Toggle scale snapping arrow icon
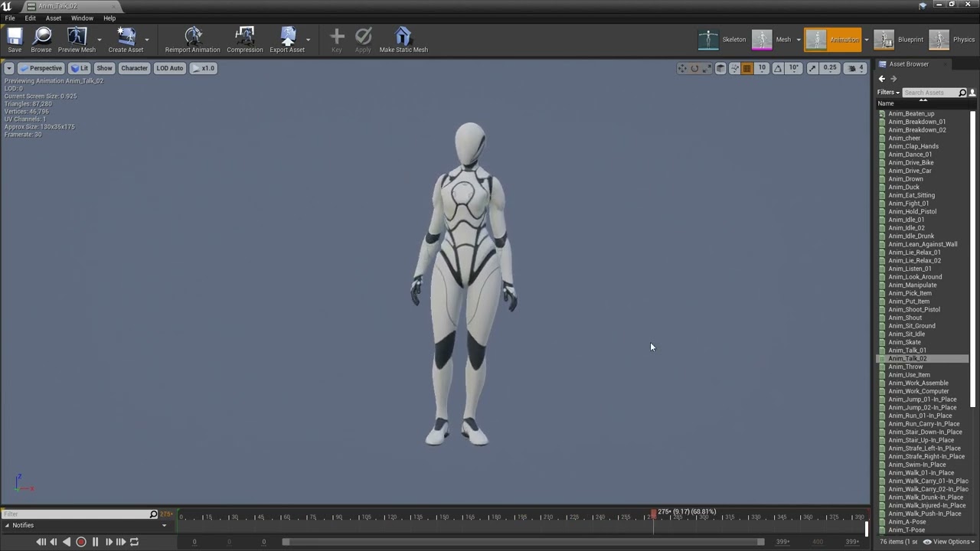 coord(812,68)
